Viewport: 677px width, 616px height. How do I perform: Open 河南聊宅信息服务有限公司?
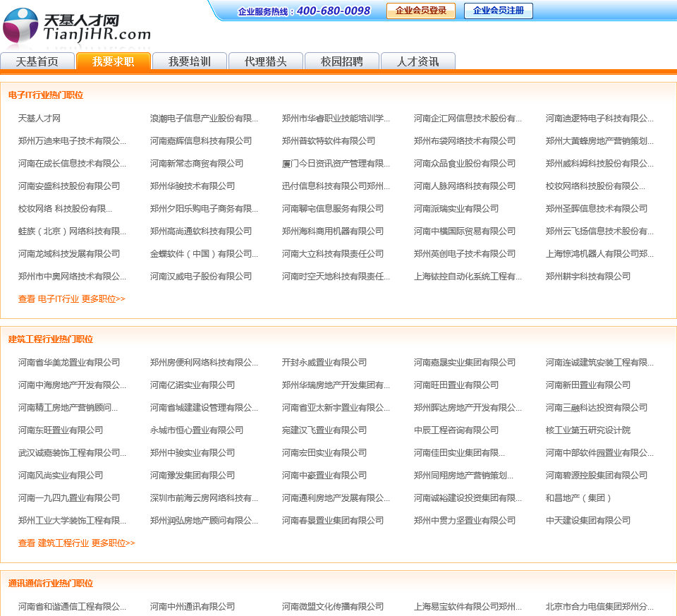click(333, 209)
